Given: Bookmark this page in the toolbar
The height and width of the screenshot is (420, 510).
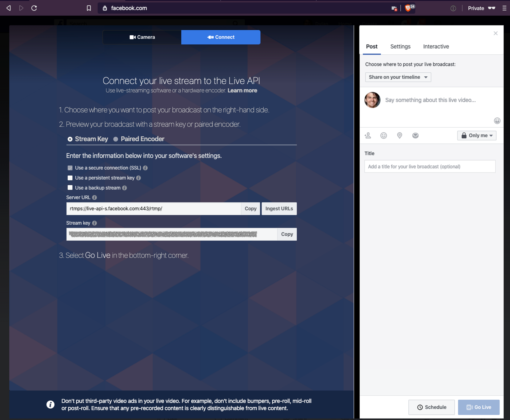Looking at the screenshot, I should pos(89,8).
